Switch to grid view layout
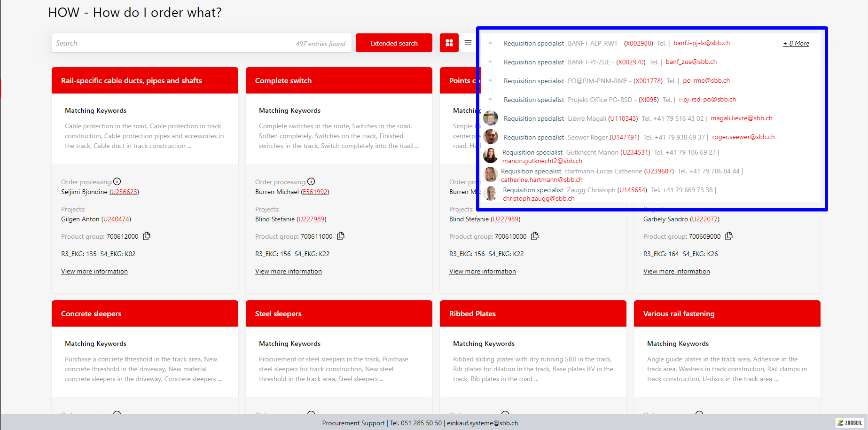868x430 pixels. 449,43
